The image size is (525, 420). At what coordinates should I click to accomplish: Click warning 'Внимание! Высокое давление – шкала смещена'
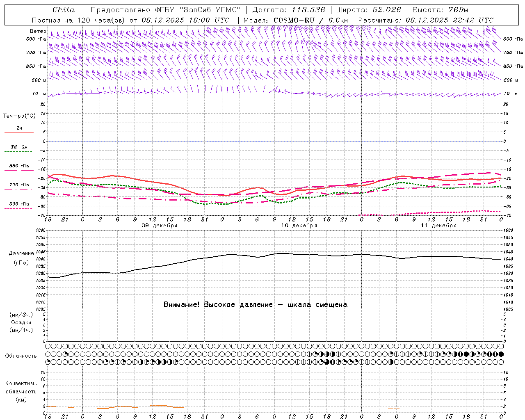(x=256, y=305)
